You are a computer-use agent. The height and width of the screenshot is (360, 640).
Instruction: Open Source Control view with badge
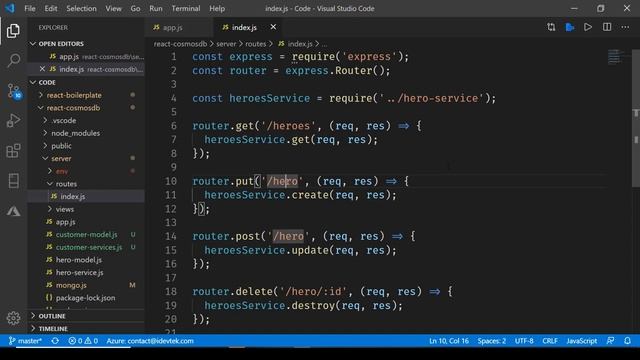point(14,91)
